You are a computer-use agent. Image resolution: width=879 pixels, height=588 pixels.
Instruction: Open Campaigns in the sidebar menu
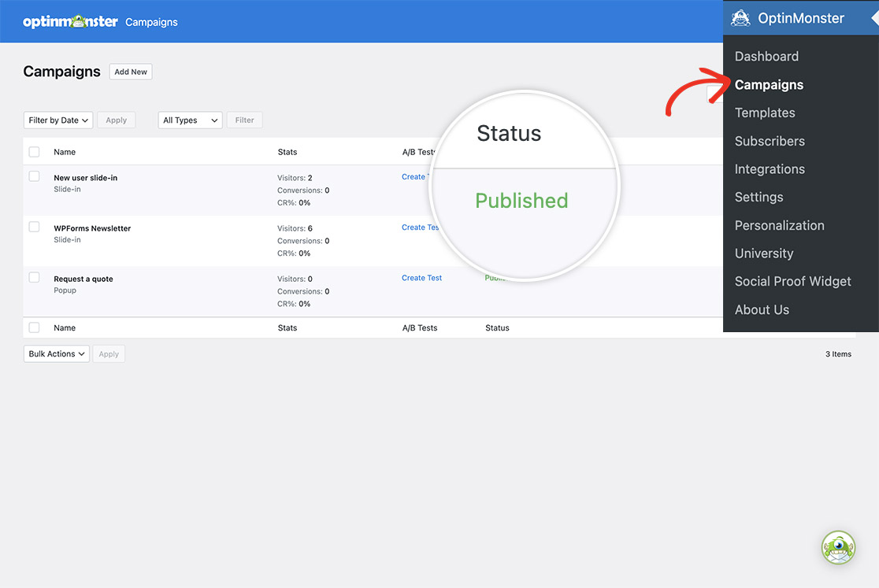pos(769,84)
